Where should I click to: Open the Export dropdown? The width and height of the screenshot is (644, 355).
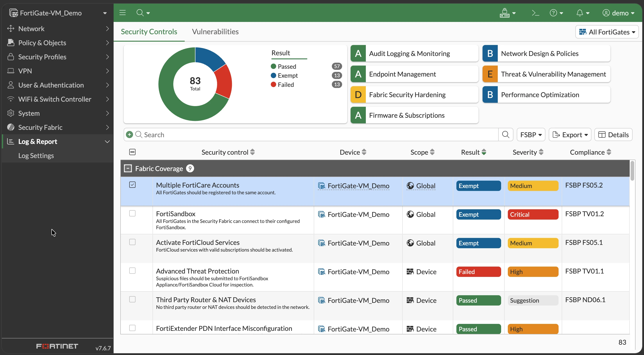tap(570, 135)
